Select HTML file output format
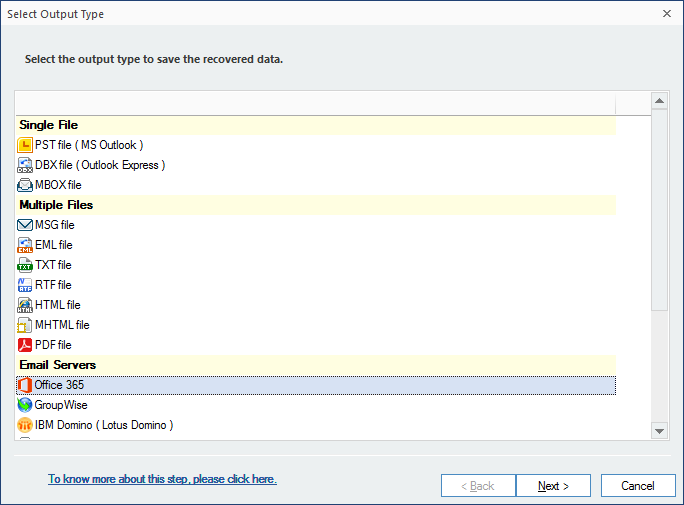Viewport: 684px width, 505px height. (x=316, y=305)
